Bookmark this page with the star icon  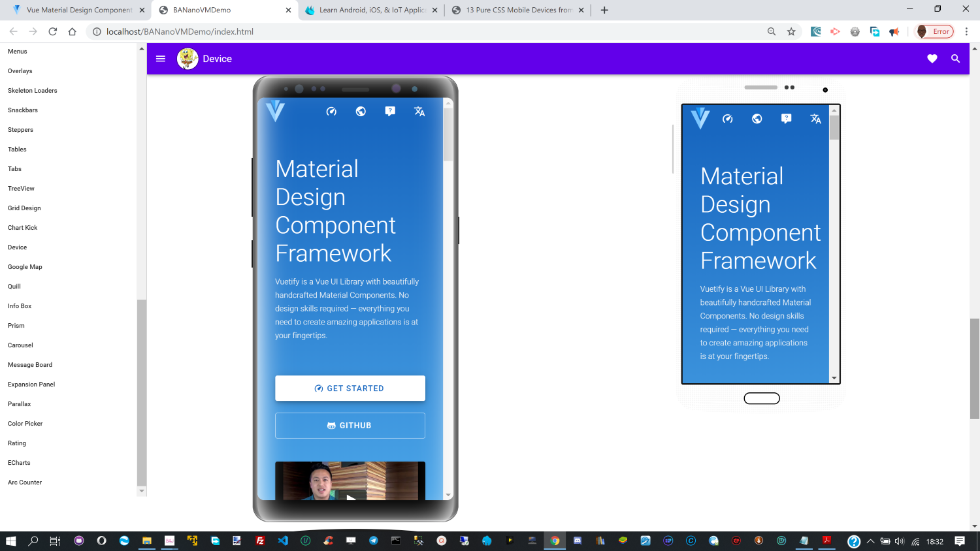791,31
